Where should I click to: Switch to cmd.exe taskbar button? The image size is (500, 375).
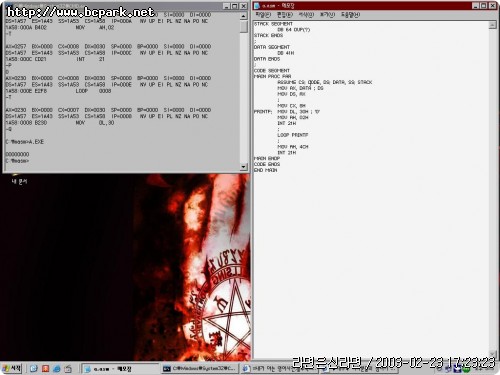coord(200,368)
